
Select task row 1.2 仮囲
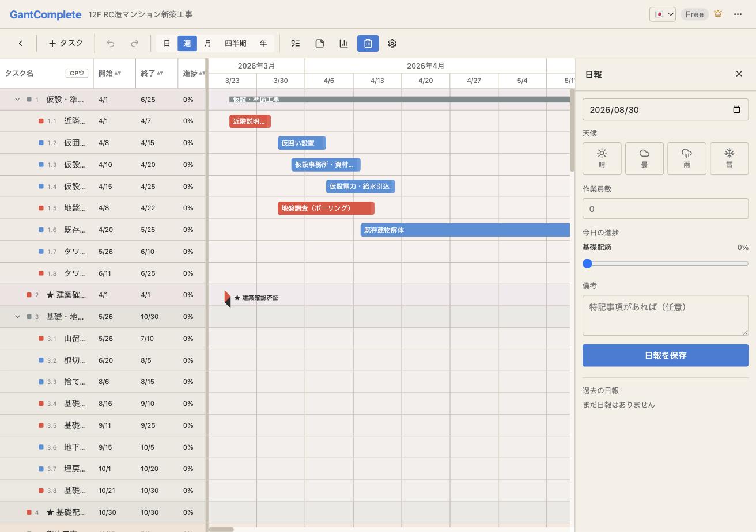pos(103,143)
